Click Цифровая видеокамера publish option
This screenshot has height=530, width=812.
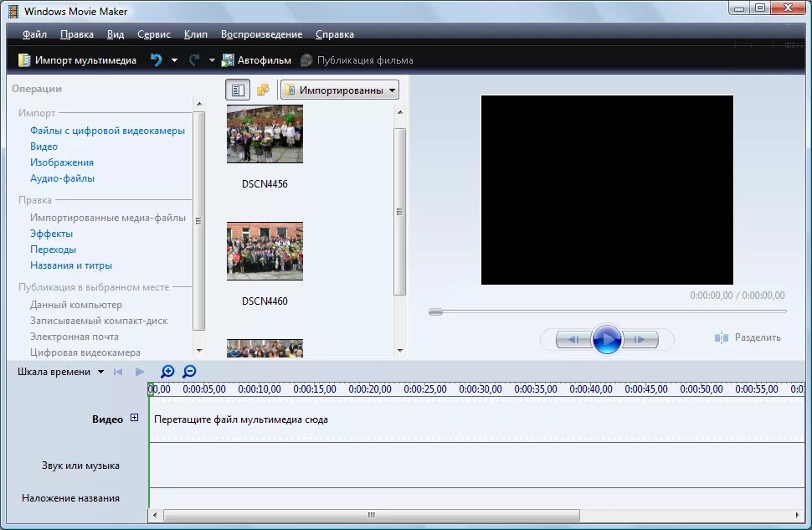[x=85, y=352]
